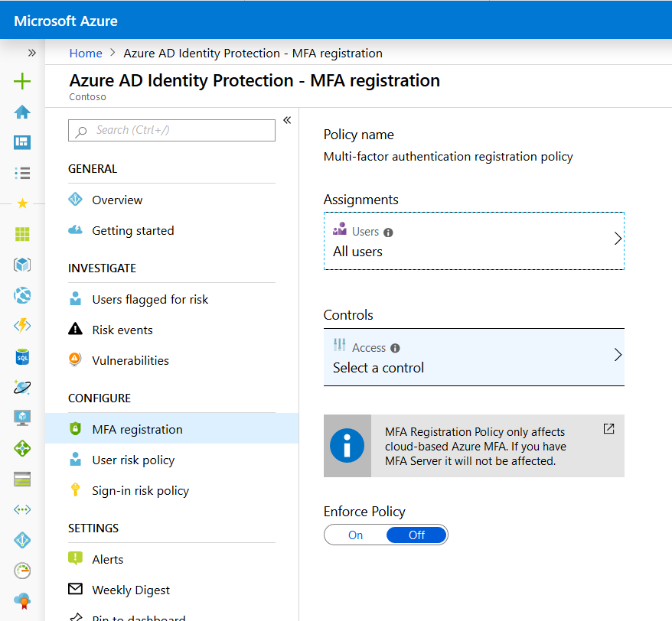Open User risk policy

171,460
